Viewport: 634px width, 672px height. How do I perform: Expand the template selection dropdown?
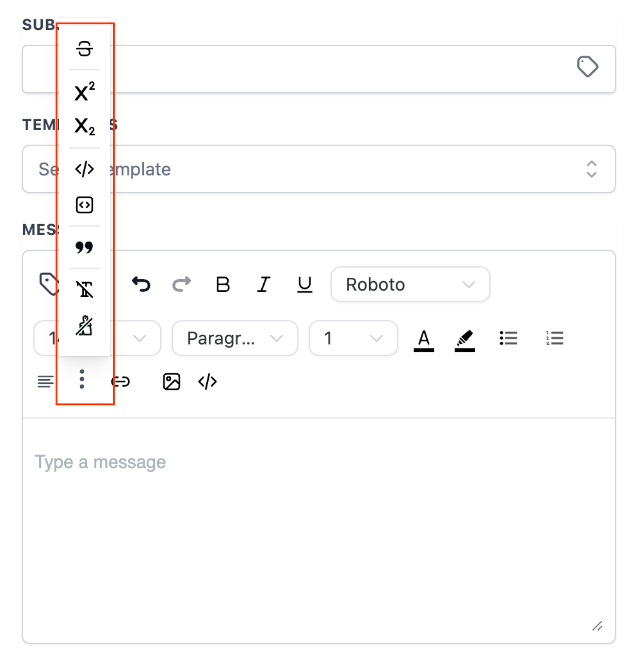pyautogui.click(x=319, y=169)
